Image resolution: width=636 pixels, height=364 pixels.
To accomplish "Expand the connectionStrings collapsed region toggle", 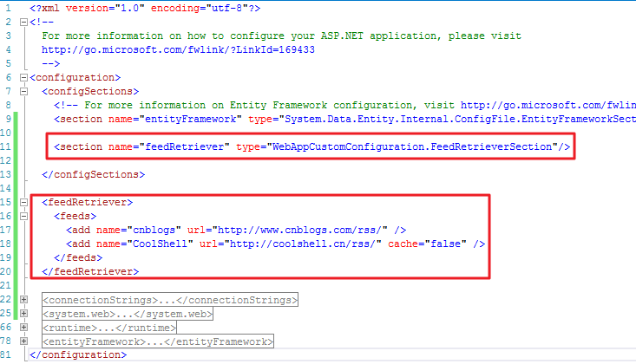I will coord(24,300).
